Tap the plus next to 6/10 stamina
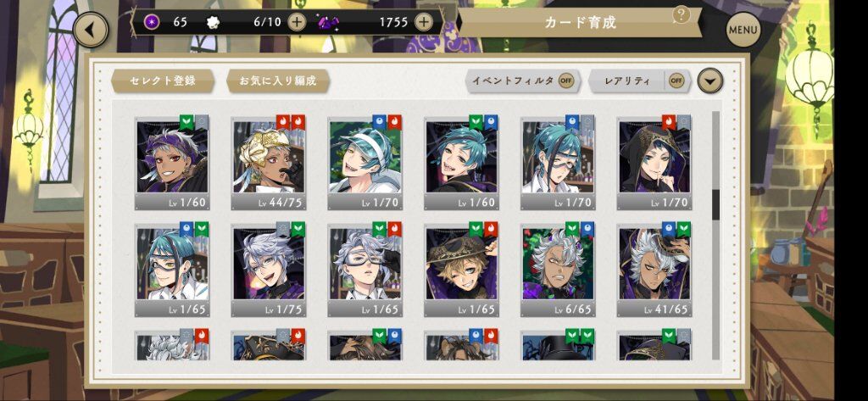The image size is (868, 401). (298, 22)
